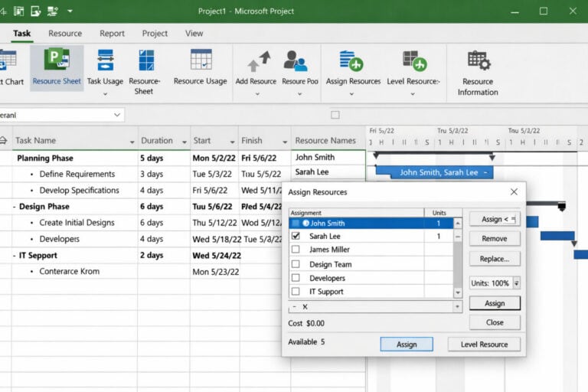Open the Start column filter dropdown
Image resolution: width=588 pixels, height=392 pixels.
coord(233,142)
